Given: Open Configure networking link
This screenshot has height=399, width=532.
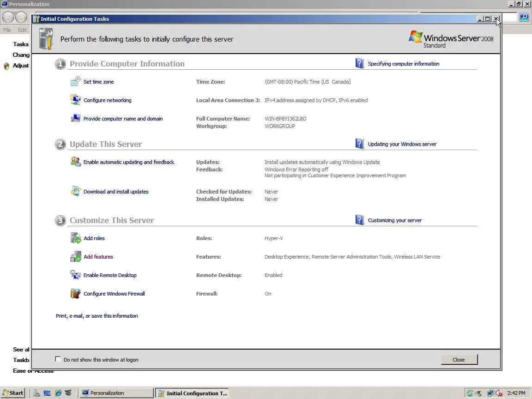Looking at the screenshot, I should pyautogui.click(x=108, y=100).
